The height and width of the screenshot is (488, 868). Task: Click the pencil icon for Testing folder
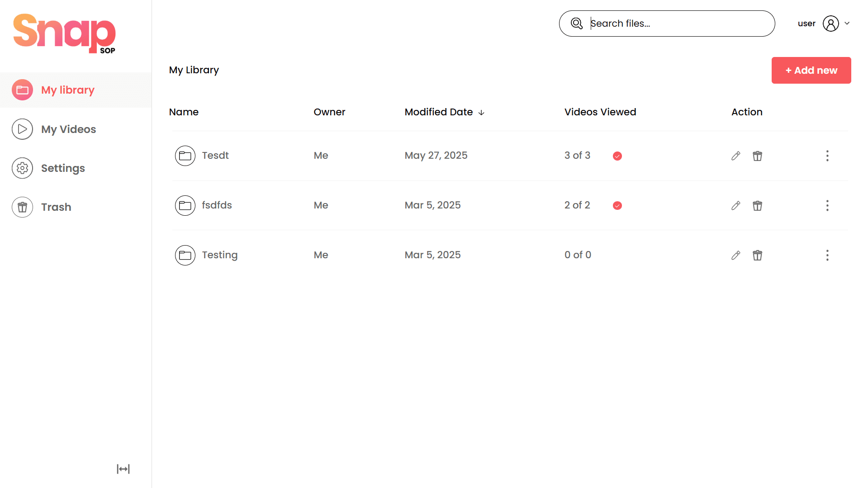735,256
